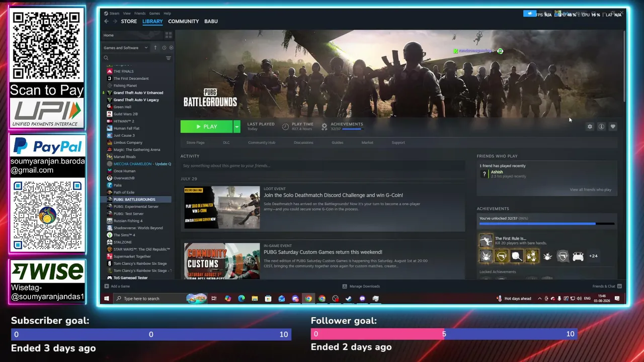Open advanced filters icon beside library search
644x362 pixels.
[x=169, y=58]
